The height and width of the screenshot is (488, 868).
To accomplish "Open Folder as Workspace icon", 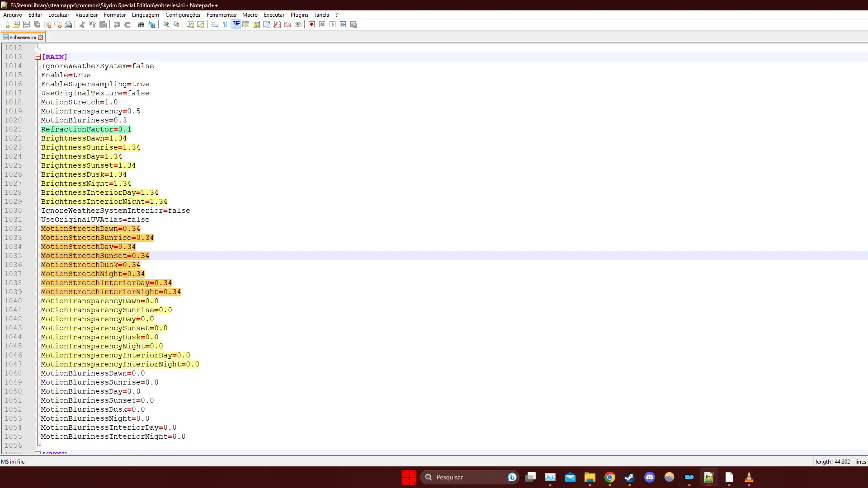I will point(288,24).
